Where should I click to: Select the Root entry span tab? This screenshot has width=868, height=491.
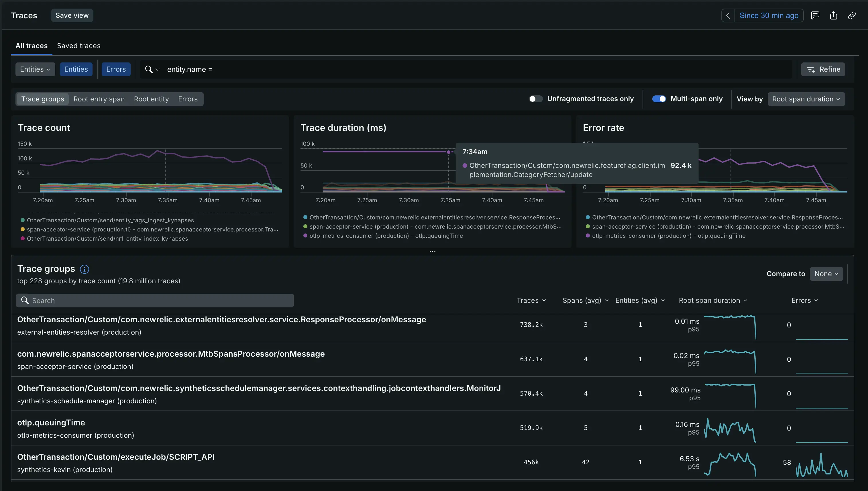[x=99, y=99]
